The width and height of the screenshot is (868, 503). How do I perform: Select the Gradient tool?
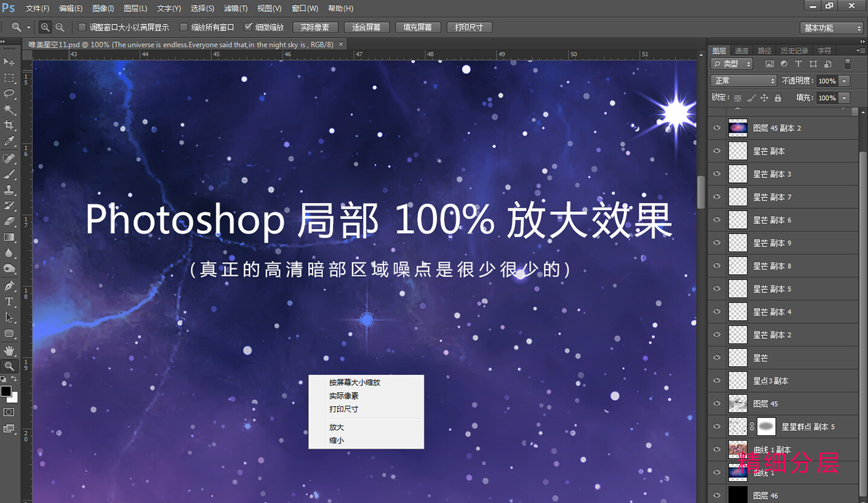coord(9,237)
